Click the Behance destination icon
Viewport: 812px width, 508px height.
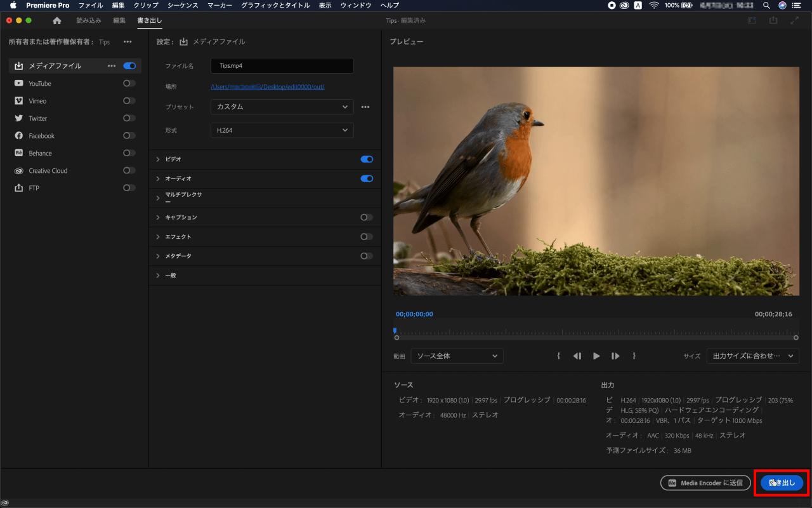[x=18, y=153]
